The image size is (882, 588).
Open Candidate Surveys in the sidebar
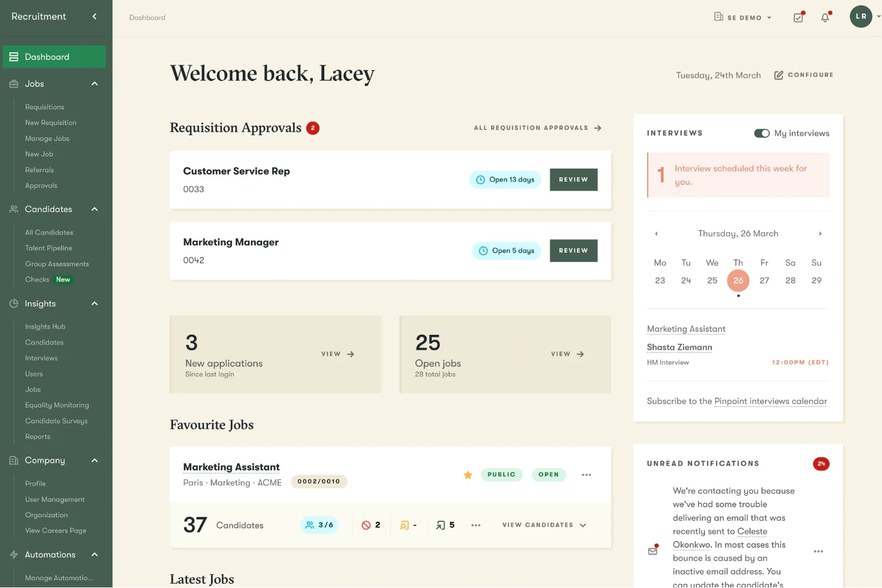56,421
